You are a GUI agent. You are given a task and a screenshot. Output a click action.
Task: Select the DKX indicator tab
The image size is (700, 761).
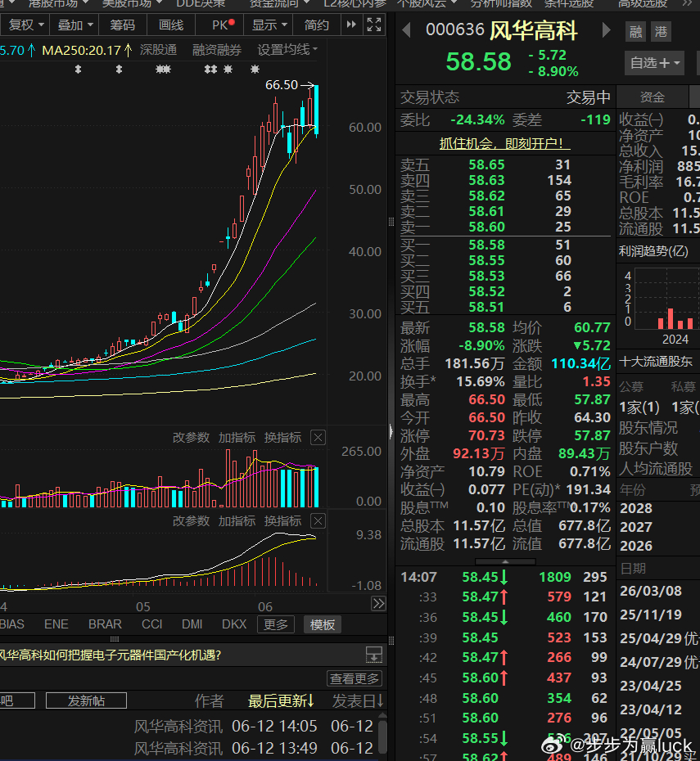[x=234, y=624]
